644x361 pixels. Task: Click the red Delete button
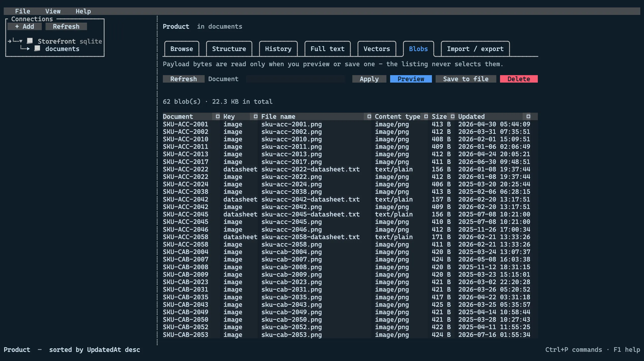(519, 79)
